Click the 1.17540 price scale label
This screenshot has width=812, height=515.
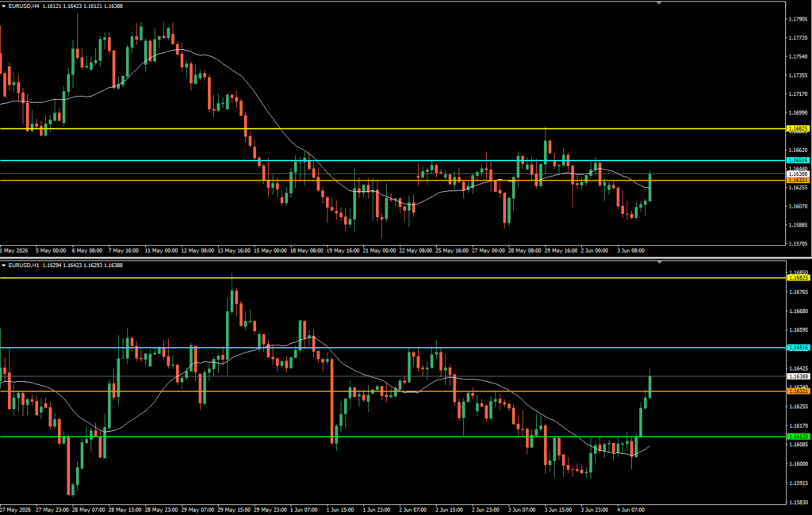click(x=798, y=56)
